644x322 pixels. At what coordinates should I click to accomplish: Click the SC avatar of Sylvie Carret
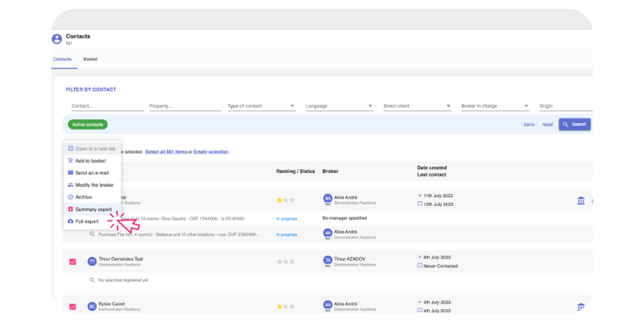tap(92, 307)
